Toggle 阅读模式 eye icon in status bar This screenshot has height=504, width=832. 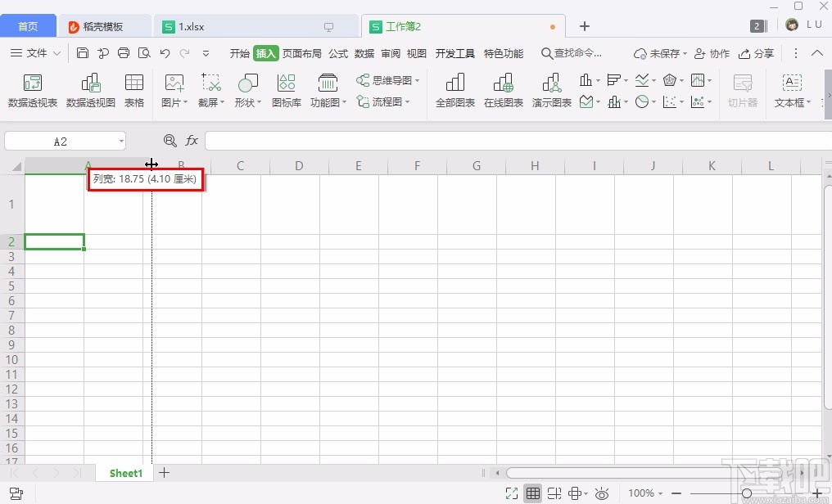[602, 493]
